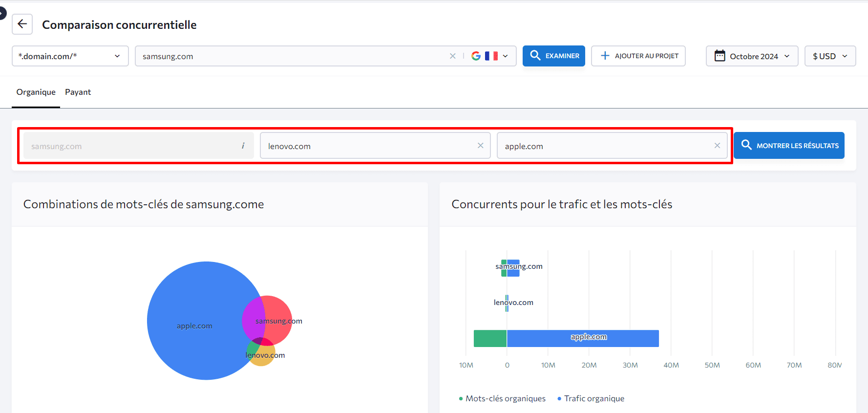Viewport: 868px width, 413px height.
Task: Switch to the Organique tab
Action: click(x=36, y=92)
